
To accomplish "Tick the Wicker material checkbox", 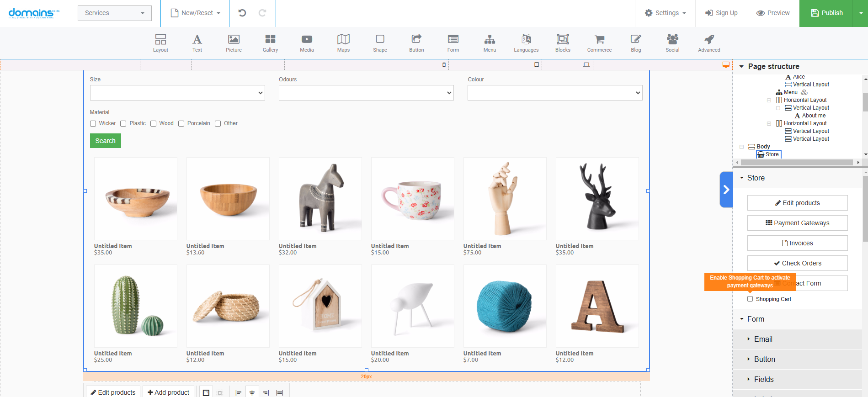I will pos(93,123).
